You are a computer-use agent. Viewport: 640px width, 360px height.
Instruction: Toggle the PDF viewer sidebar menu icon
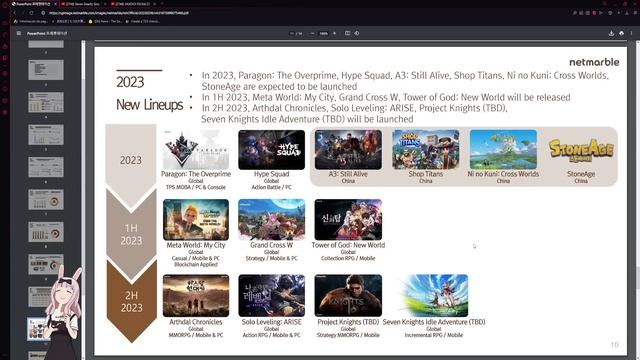pos(19,33)
